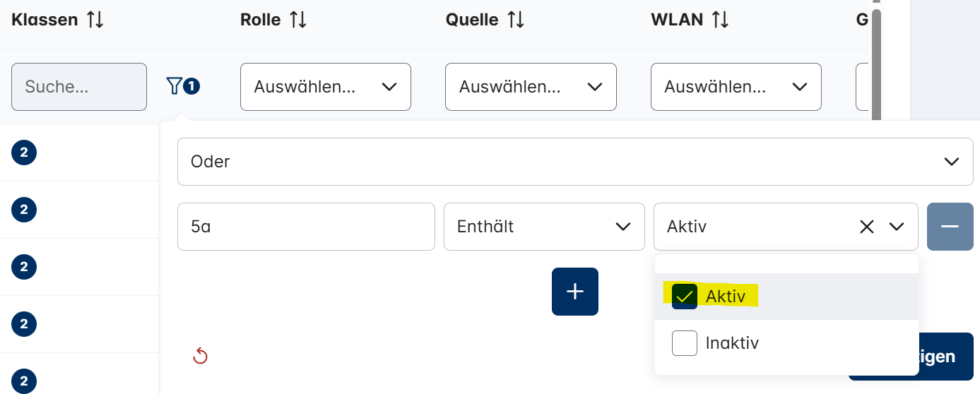Sort by the Quelle column arrows

(516, 20)
